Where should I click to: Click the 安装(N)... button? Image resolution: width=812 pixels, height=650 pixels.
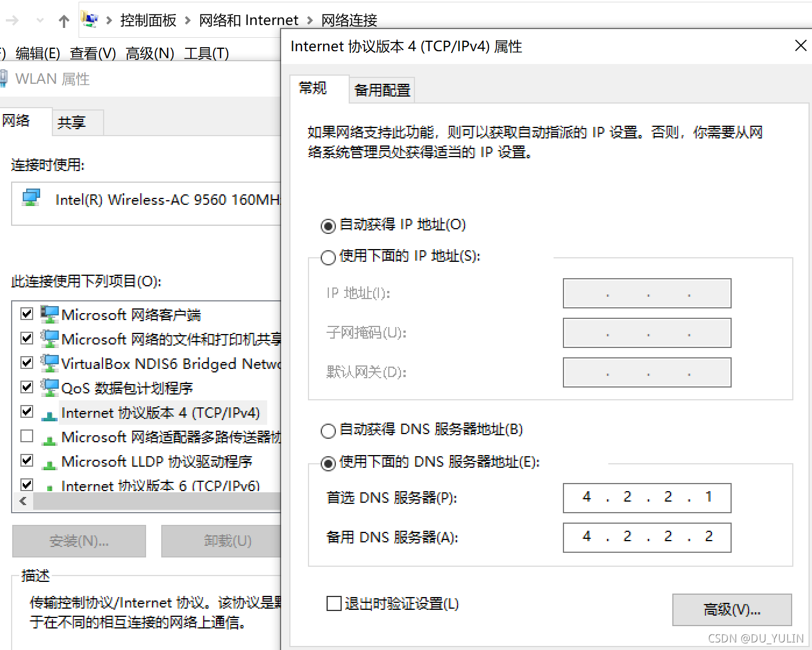[79, 541]
